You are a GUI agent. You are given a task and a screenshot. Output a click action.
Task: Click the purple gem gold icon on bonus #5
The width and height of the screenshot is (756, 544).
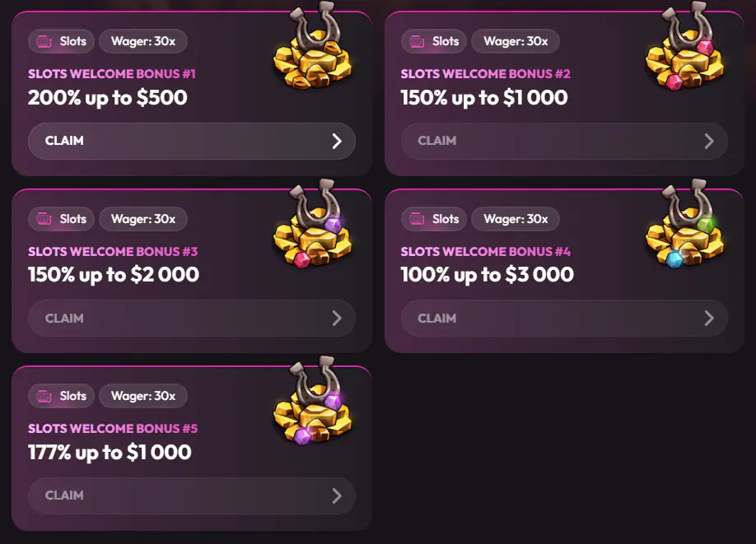[x=313, y=407]
